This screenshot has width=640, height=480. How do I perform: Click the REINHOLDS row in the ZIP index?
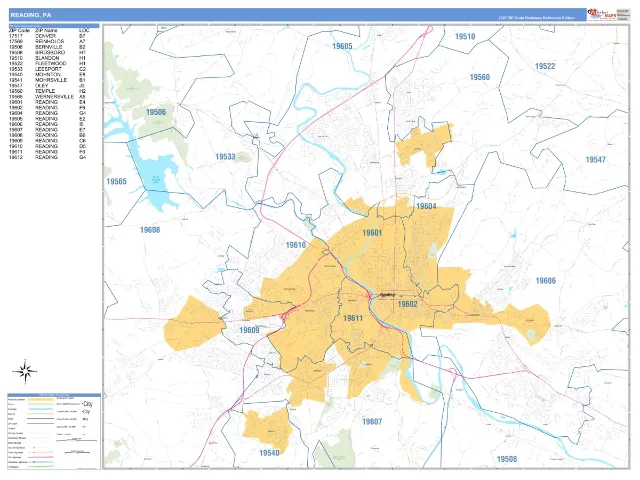coord(47,42)
